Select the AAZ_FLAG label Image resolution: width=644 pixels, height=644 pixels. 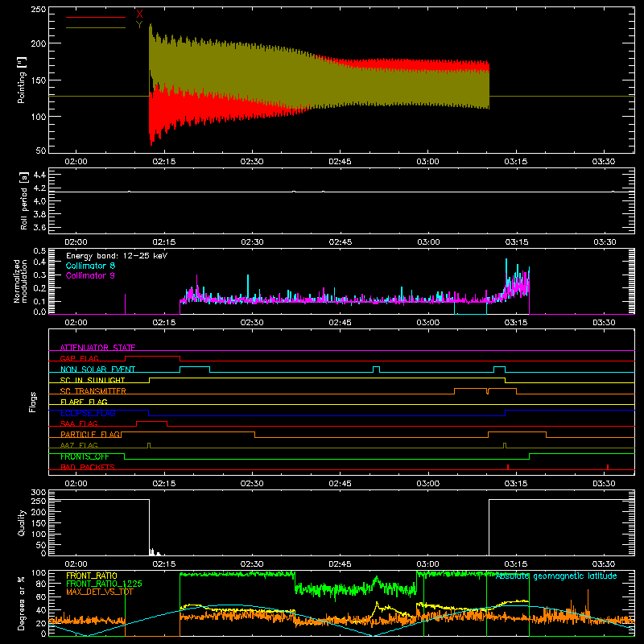point(79,445)
